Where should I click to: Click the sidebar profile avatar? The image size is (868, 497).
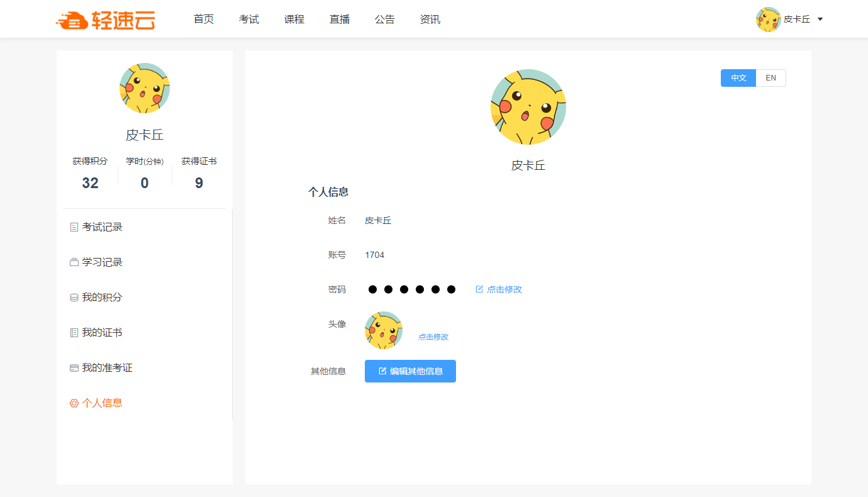click(145, 88)
